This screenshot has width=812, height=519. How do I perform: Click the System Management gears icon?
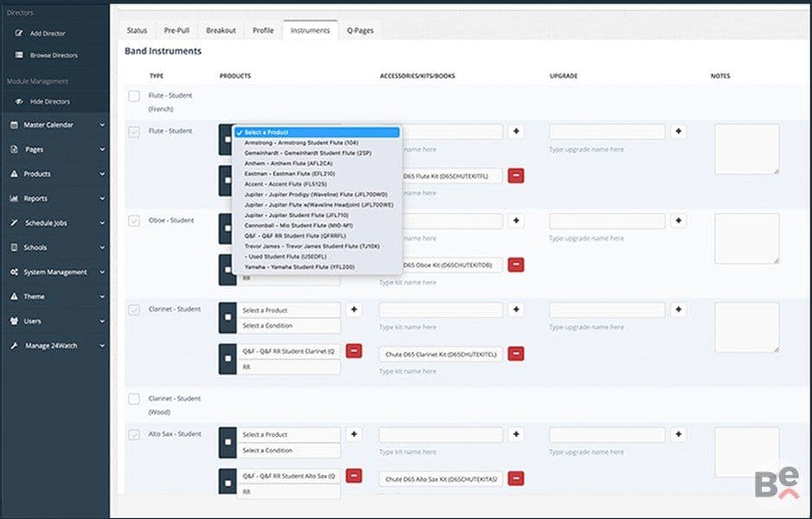(x=14, y=272)
